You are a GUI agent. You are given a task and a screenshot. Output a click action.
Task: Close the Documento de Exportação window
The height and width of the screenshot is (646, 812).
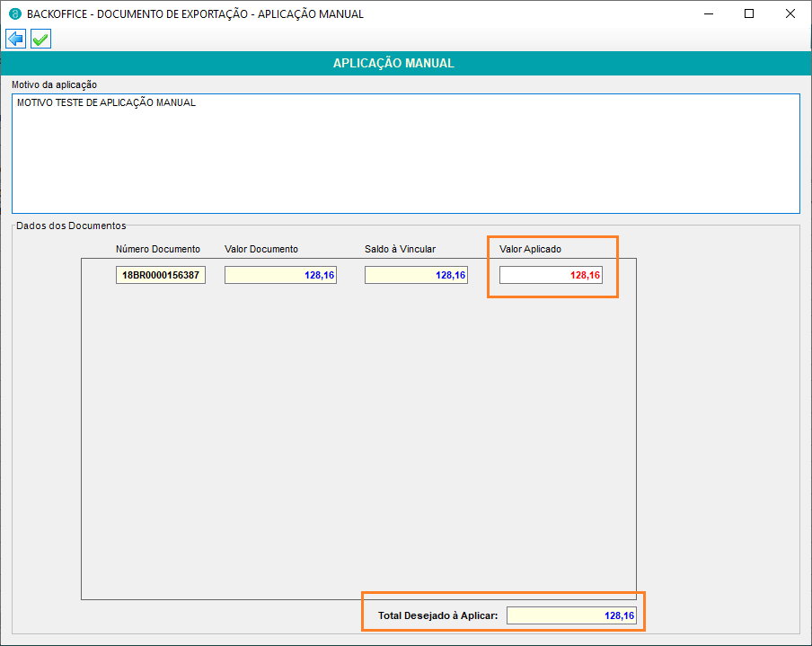click(790, 14)
